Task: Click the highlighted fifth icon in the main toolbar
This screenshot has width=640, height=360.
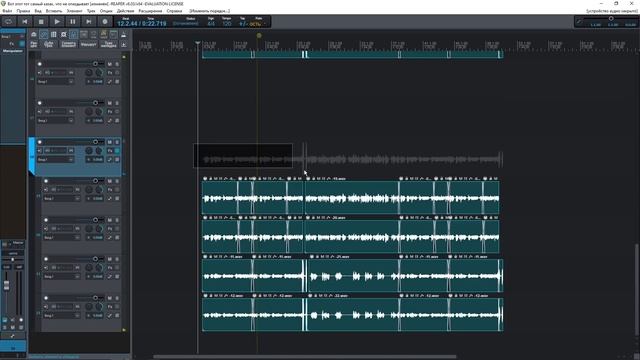Action: tap(73, 35)
